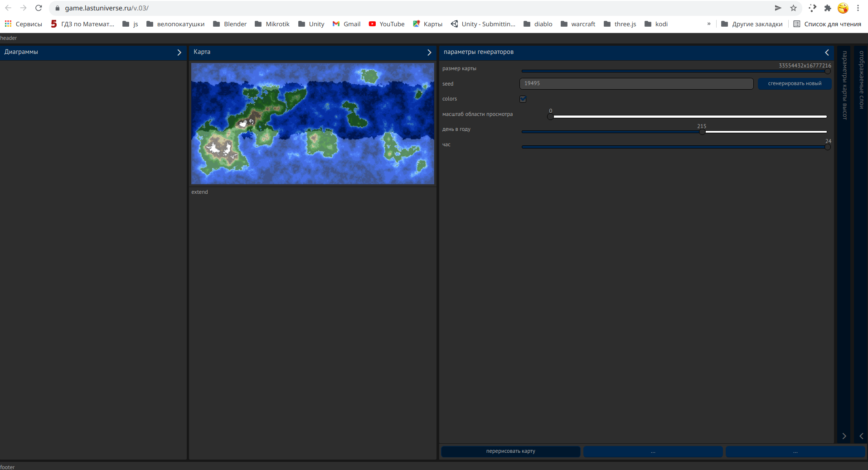Click the сгенерировать новый button

pos(795,83)
